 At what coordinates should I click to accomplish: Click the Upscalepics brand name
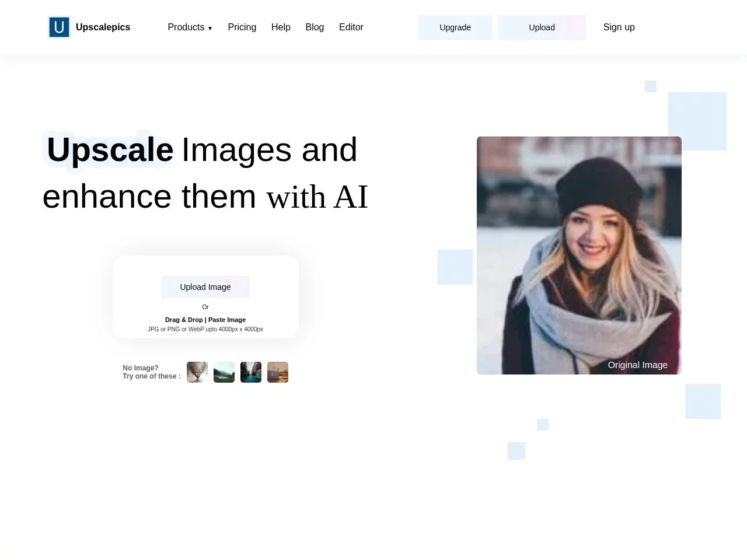pos(103,27)
